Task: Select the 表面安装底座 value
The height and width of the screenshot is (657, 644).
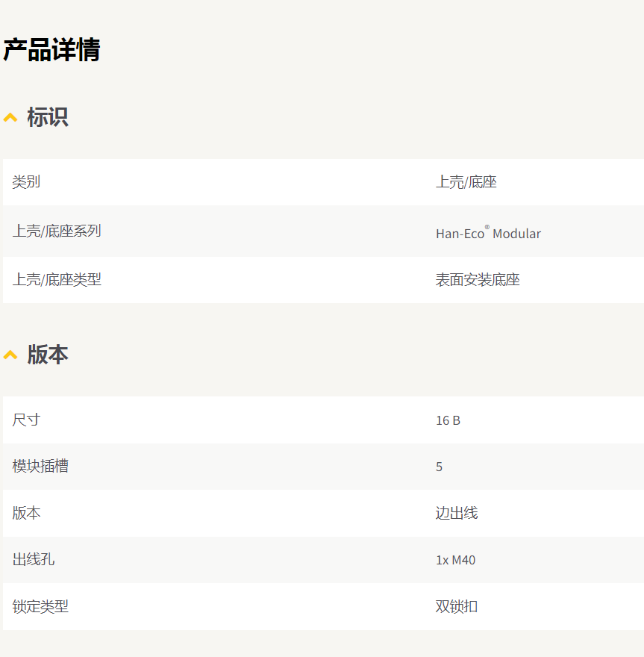Action: click(x=478, y=279)
